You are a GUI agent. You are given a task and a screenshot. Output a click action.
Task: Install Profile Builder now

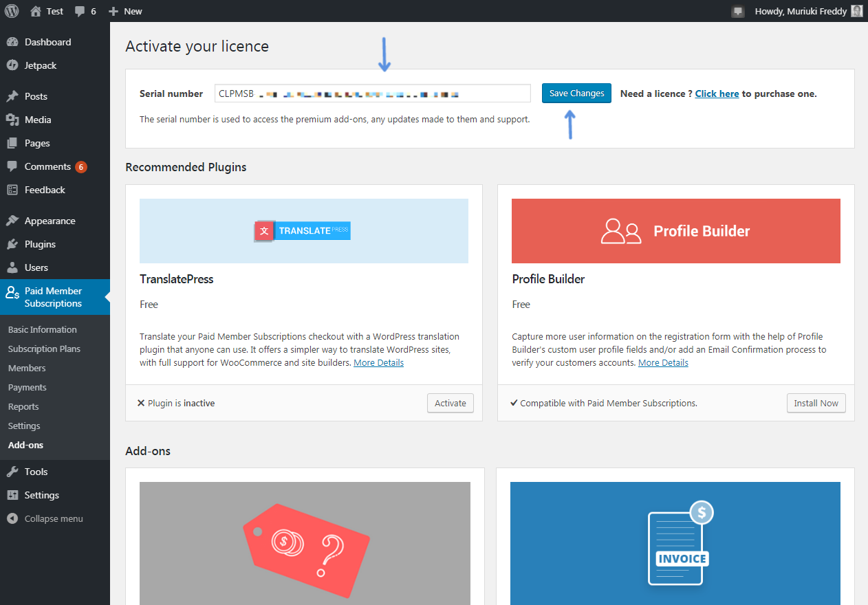(816, 404)
